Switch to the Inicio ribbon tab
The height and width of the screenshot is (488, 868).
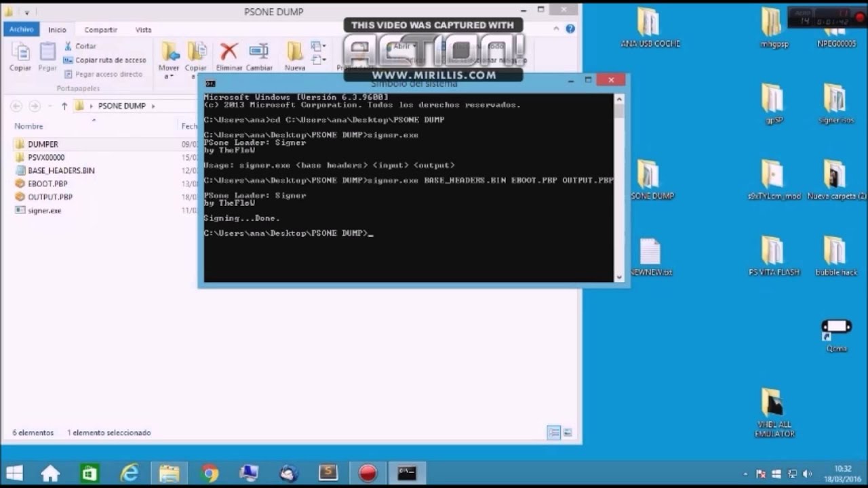(x=58, y=30)
